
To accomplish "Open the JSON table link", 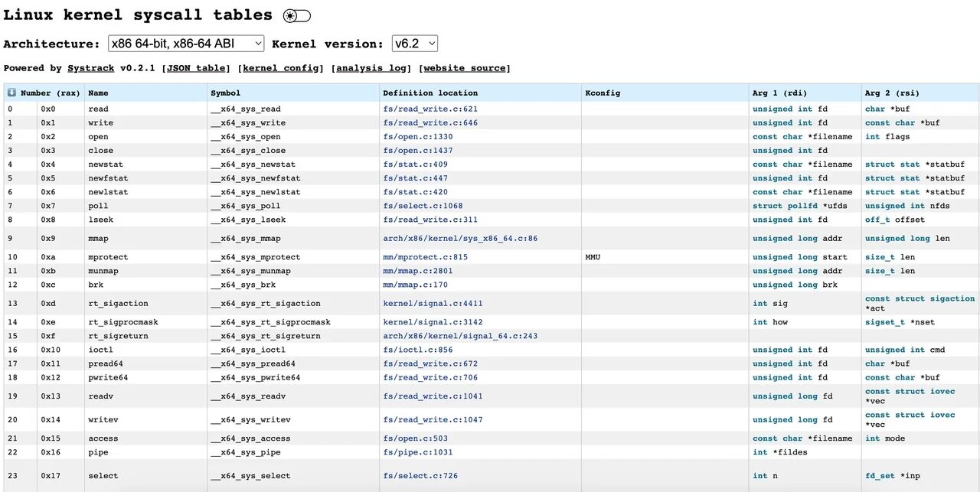I will click(196, 68).
